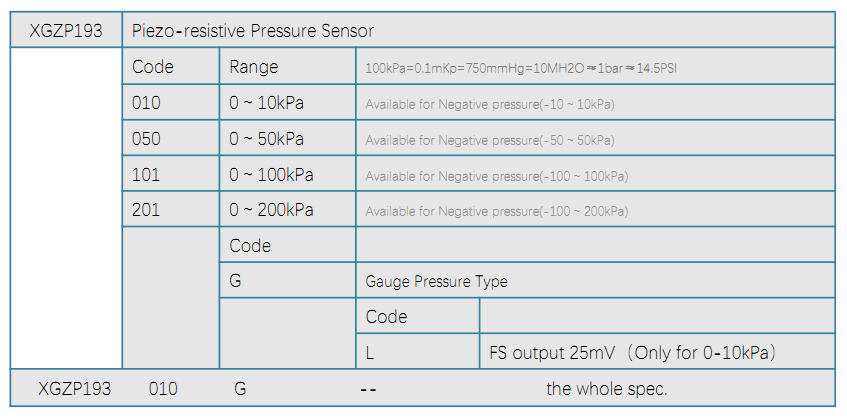This screenshot has width=847, height=418.
Task: Select the 0 ~ 50kPa range cell
Action: click(287, 138)
